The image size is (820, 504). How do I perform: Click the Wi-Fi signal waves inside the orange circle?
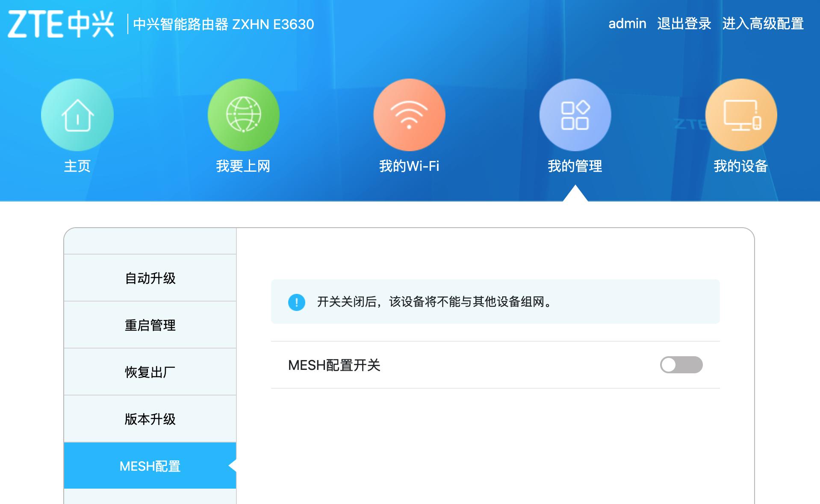coord(408,113)
